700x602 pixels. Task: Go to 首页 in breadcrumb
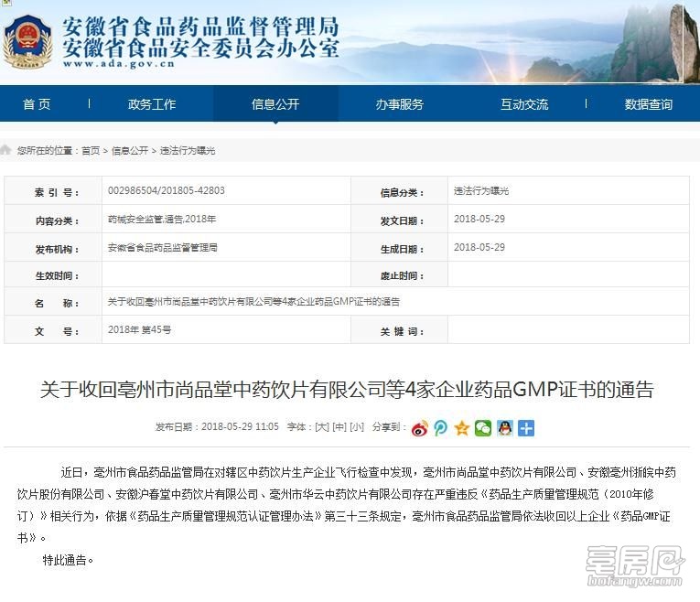91,150
